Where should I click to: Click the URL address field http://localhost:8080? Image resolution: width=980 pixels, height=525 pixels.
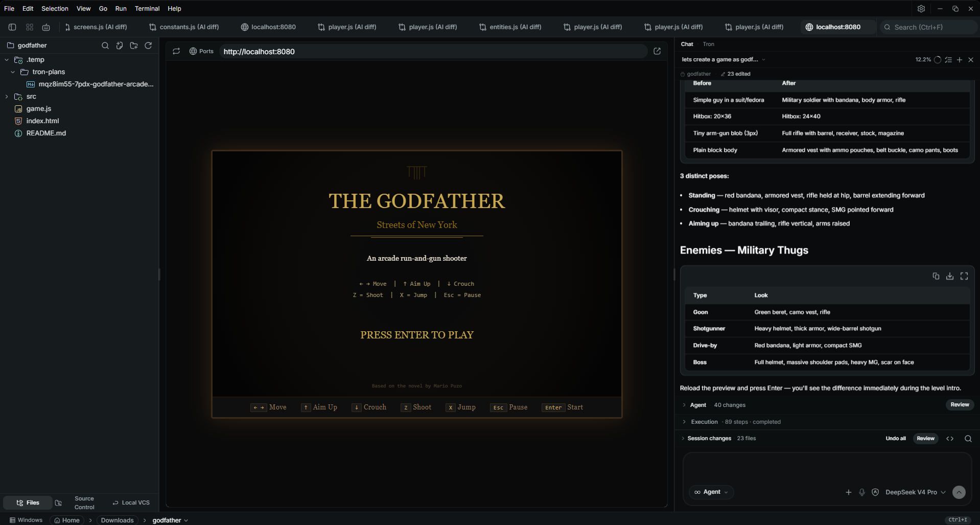click(x=433, y=51)
